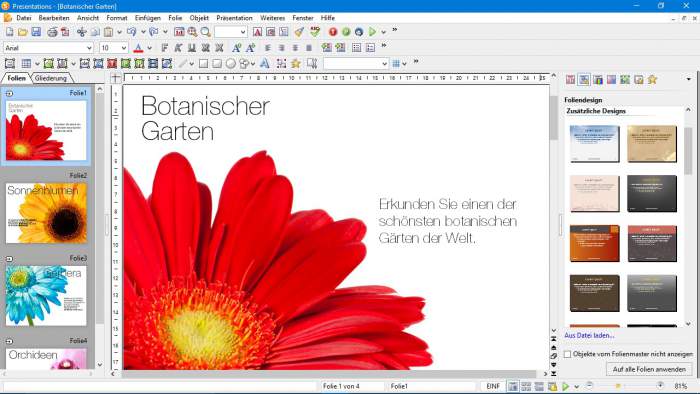This screenshot has height=394, width=700.
Task: Export to PDF with the toolbar icon
Action: point(65,32)
